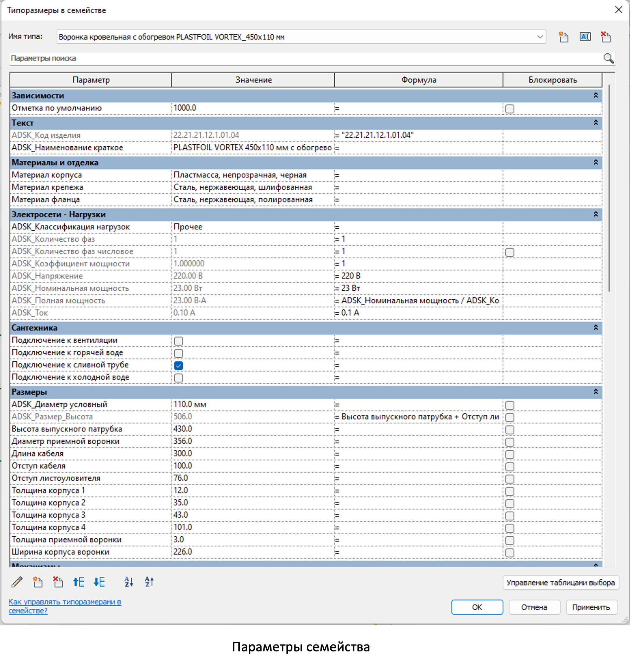The image size is (632, 672).
Task: Toggle lock for ADSK_Диаметр условный
Action: click(510, 405)
